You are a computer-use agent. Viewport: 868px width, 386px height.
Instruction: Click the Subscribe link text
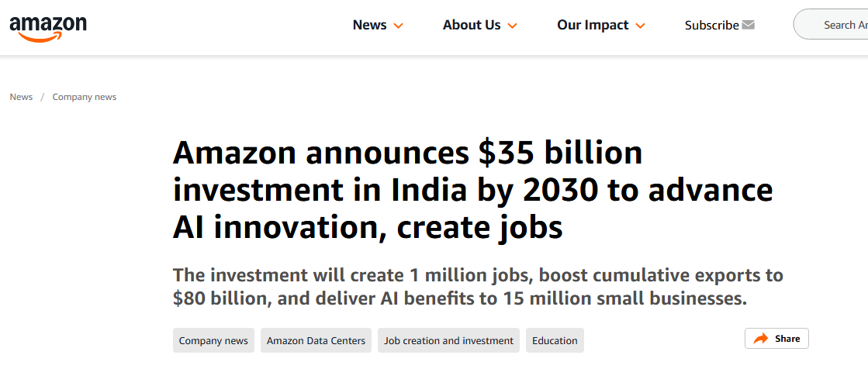[711, 25]
